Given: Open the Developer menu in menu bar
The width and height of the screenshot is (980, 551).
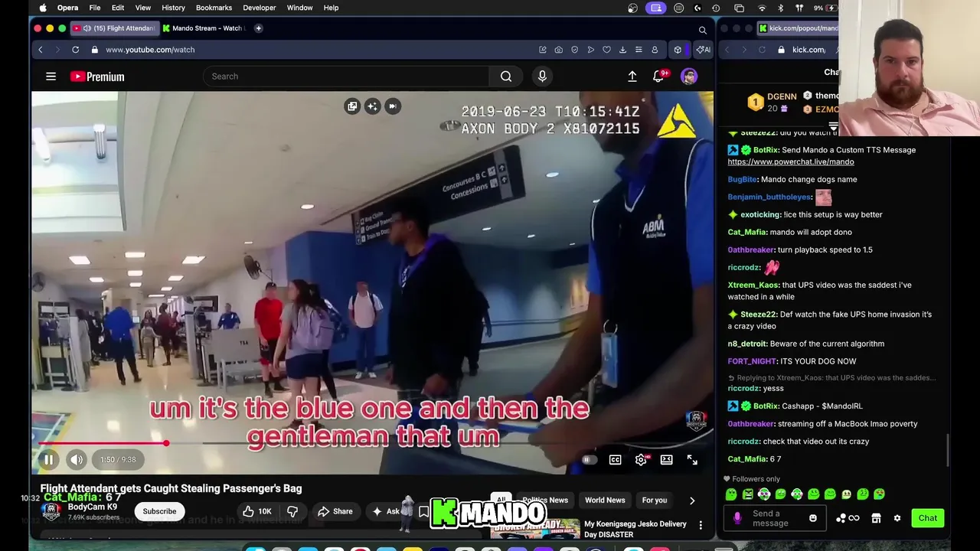Looking at the screenshot, I should pyautogui.click(x=260, y=8).
